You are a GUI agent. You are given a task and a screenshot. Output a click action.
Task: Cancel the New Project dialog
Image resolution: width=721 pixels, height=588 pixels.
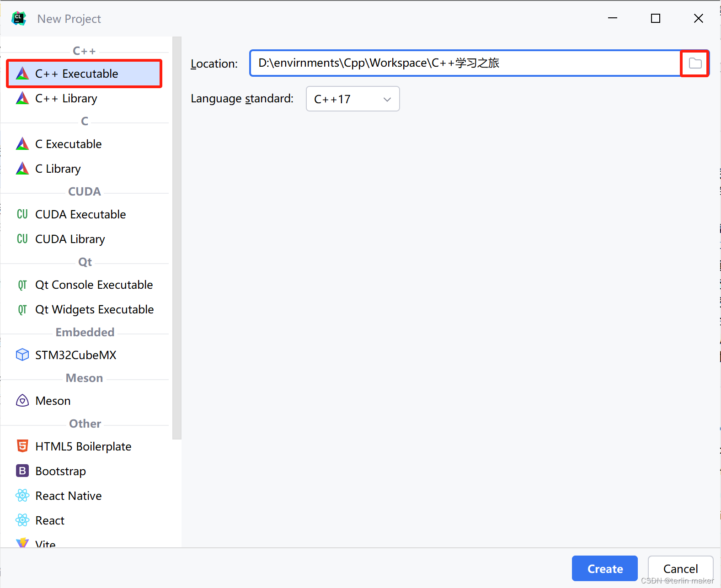click(680, 568)
